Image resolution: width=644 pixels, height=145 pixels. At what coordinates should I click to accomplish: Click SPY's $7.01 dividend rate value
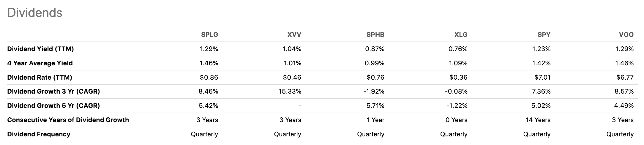coord(542,78)
